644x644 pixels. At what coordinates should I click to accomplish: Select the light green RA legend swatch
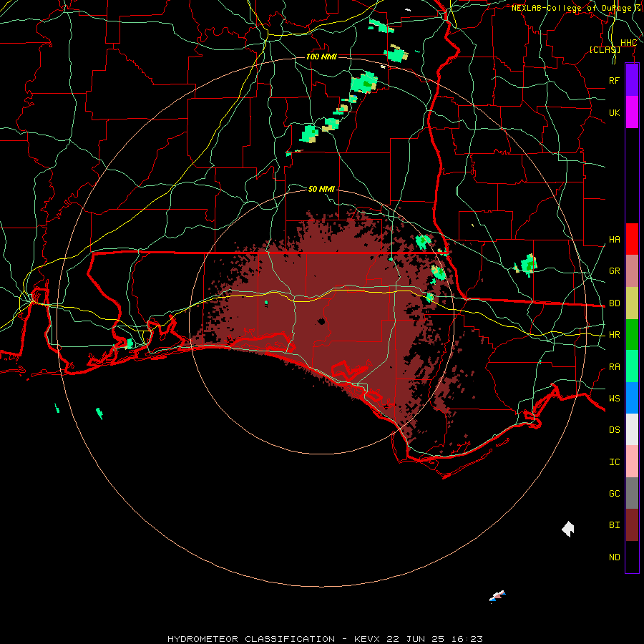632,366
